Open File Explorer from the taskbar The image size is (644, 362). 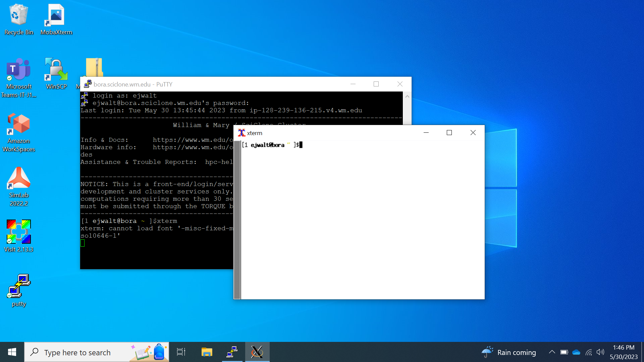(x=207, y=352)
